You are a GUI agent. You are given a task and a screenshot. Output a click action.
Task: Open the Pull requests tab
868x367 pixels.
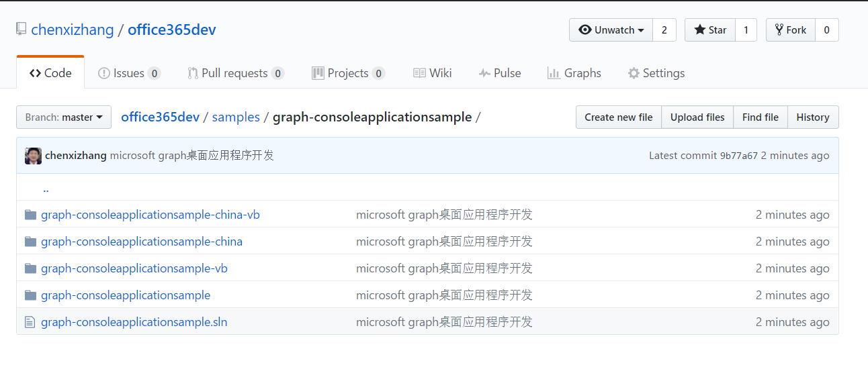(235, 73)
